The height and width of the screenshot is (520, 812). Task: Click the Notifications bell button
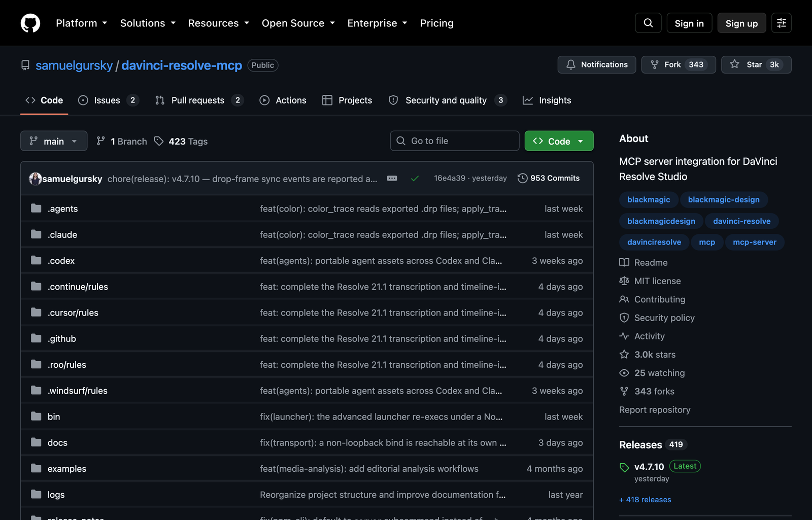(597, 64)
